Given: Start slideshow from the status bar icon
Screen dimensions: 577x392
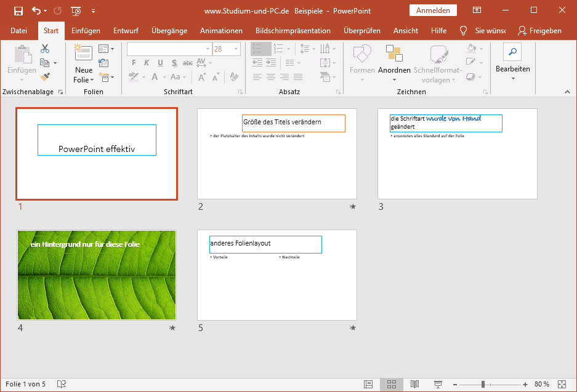Looking at the screenshot, I should click(x=438, y=384).
